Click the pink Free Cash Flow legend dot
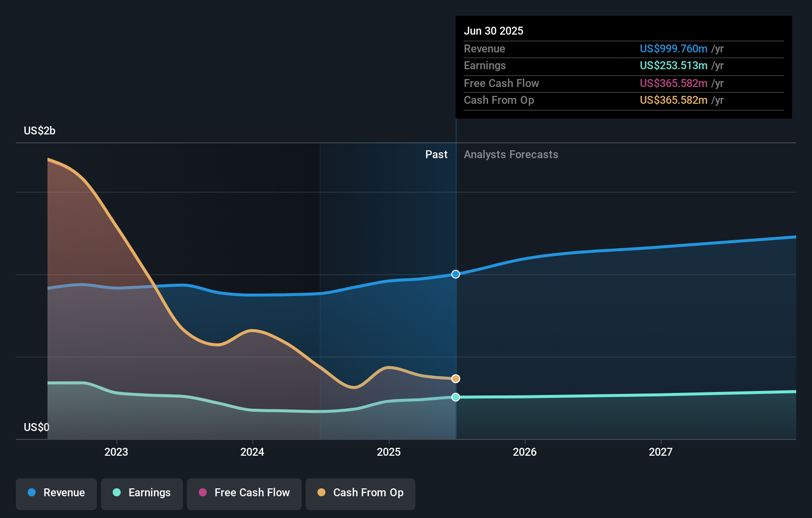812x518 pixels. [203, 492]
